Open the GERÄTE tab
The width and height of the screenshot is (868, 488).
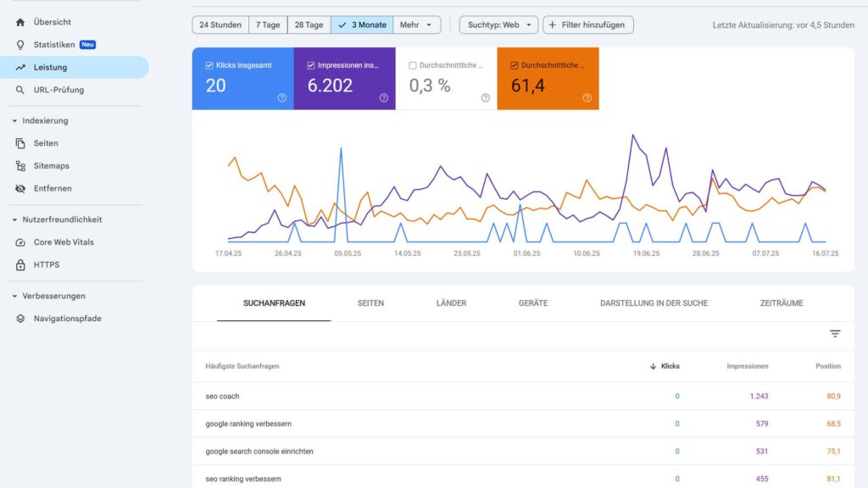(x=532, y=303)
